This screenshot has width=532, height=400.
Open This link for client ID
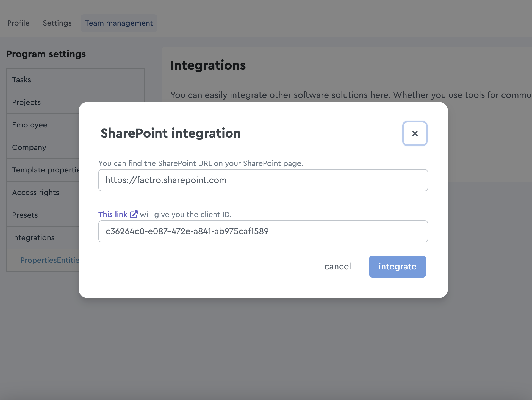click(x=113, y=214)
